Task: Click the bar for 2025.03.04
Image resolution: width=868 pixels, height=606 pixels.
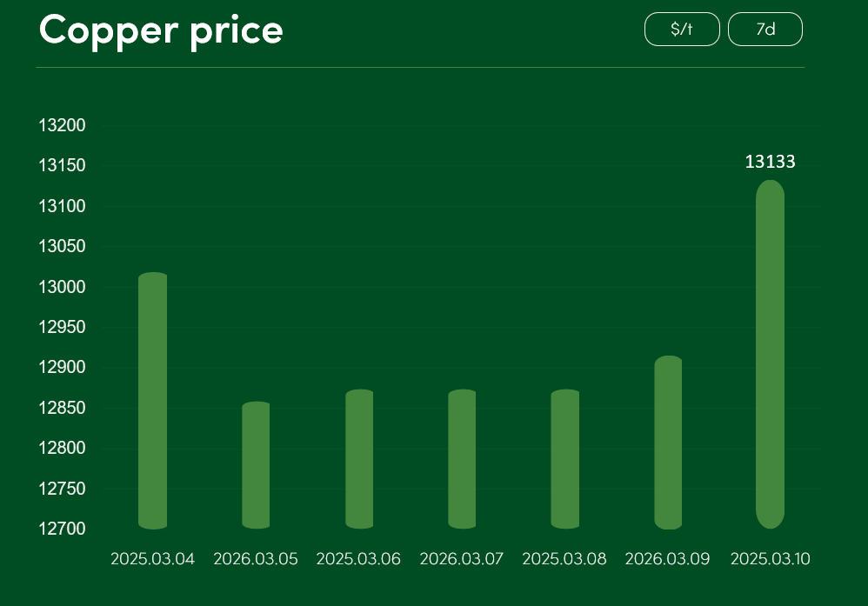Action: pos(152,400)
